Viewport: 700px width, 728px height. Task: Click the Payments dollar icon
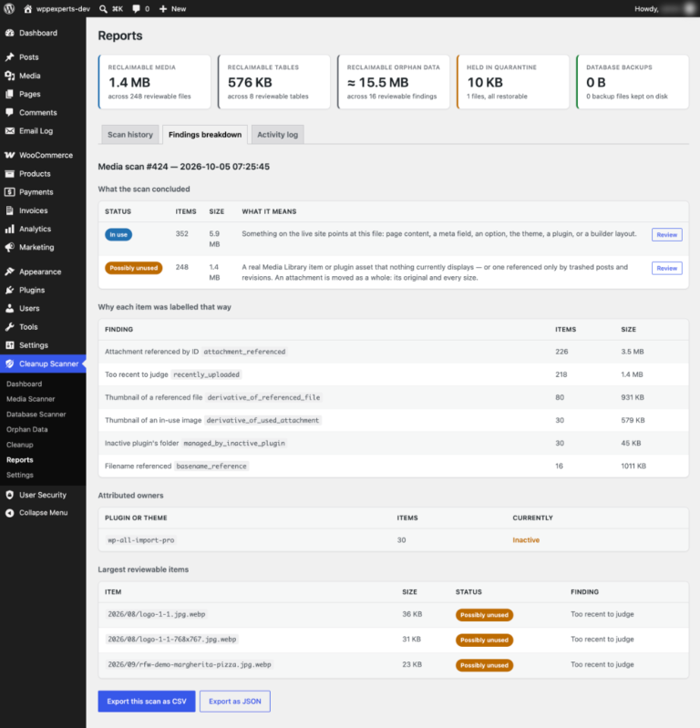point(10,191)
